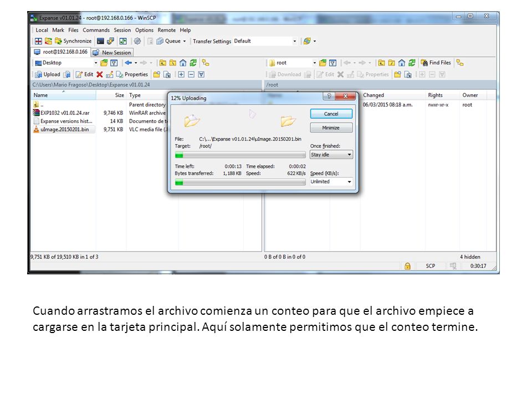This screenshot has width=532, height=399.
Task: Click the local Rename icon
Action: tap(110, 74)
